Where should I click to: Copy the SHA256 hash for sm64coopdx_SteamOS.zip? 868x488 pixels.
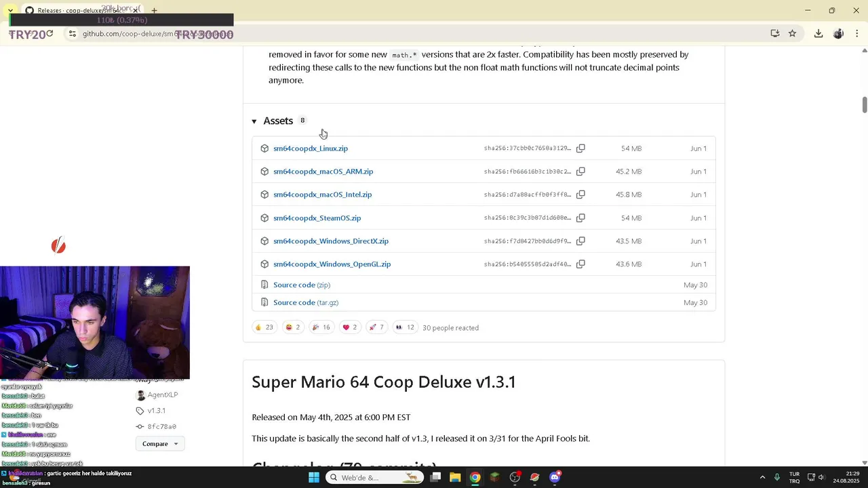click(x=580, y=218)
